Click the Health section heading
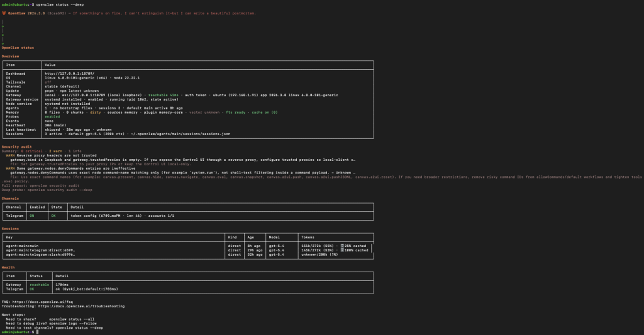The height and width of the screenshot is (335, 644). (x=9, y=266)
